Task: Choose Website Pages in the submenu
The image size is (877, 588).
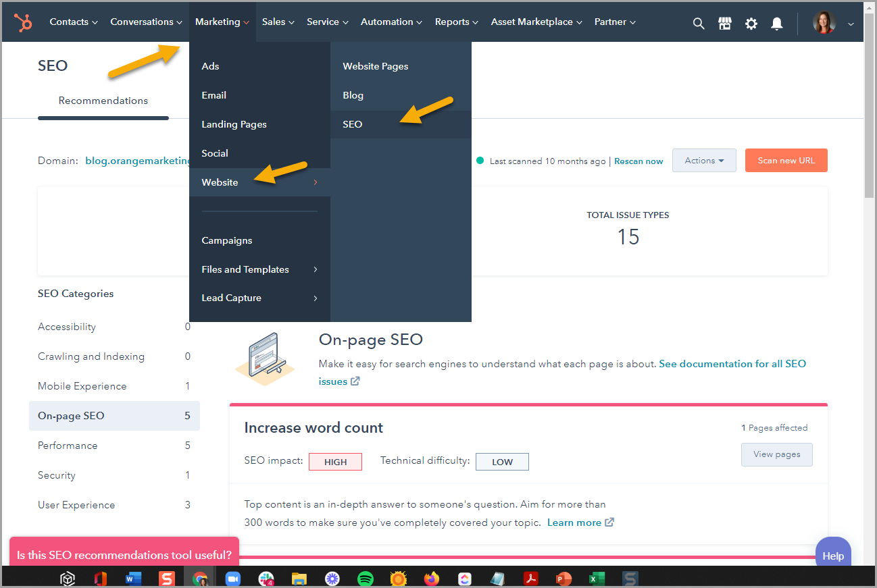Action: click(x=401, y=66)
